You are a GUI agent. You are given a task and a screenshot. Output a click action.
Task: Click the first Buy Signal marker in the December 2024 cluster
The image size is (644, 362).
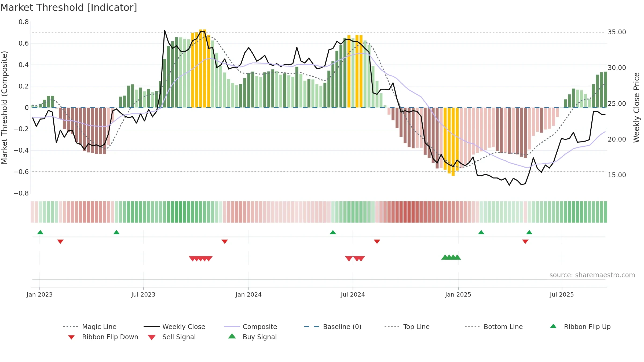click(x=445, y=257)
